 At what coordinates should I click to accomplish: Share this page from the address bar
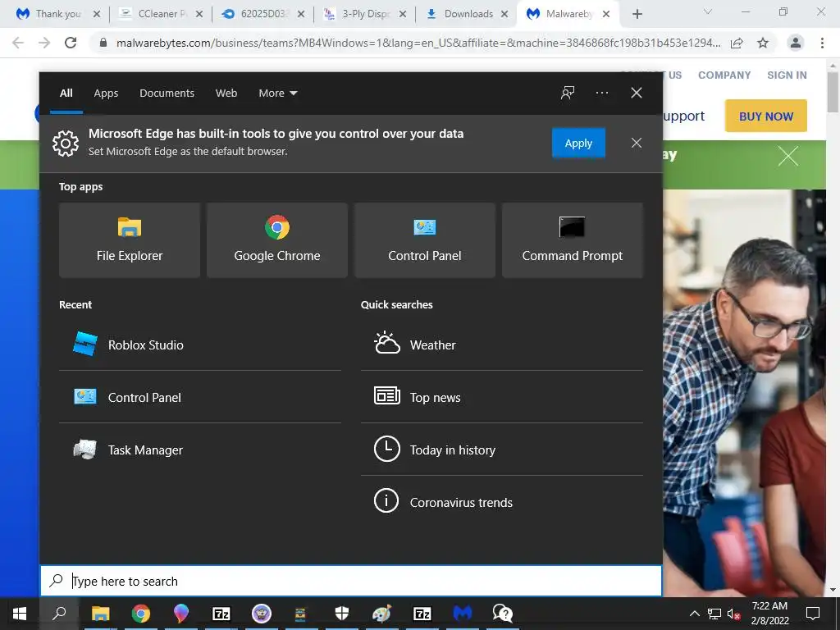[x=737, y=43]
